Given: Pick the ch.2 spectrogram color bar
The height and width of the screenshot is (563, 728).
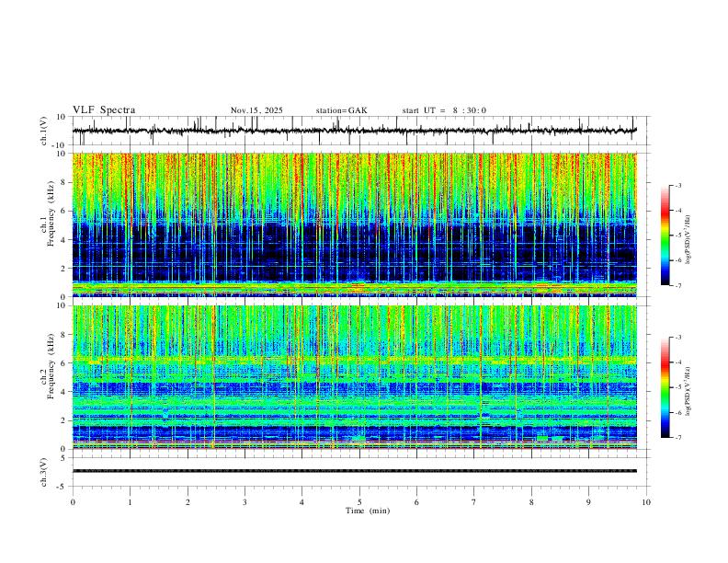Looking at the screenshot, I should click(665, 387).
